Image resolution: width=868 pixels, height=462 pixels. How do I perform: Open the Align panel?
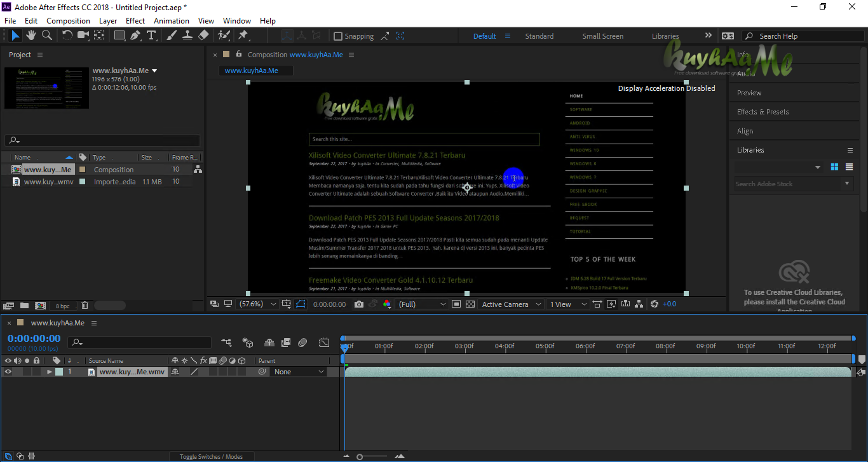pyautogui.click(x=745, y=131)
